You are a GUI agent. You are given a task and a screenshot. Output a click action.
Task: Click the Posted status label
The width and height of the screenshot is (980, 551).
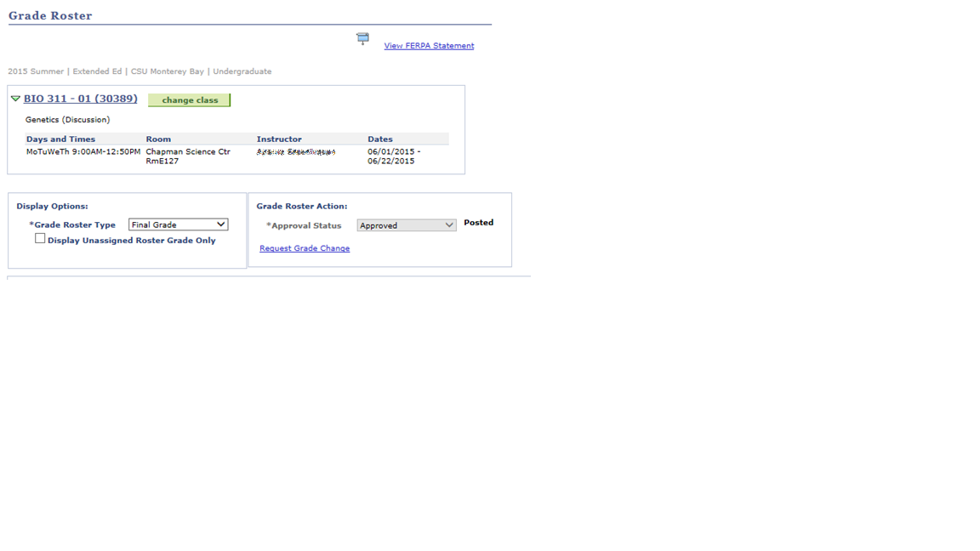478,223
